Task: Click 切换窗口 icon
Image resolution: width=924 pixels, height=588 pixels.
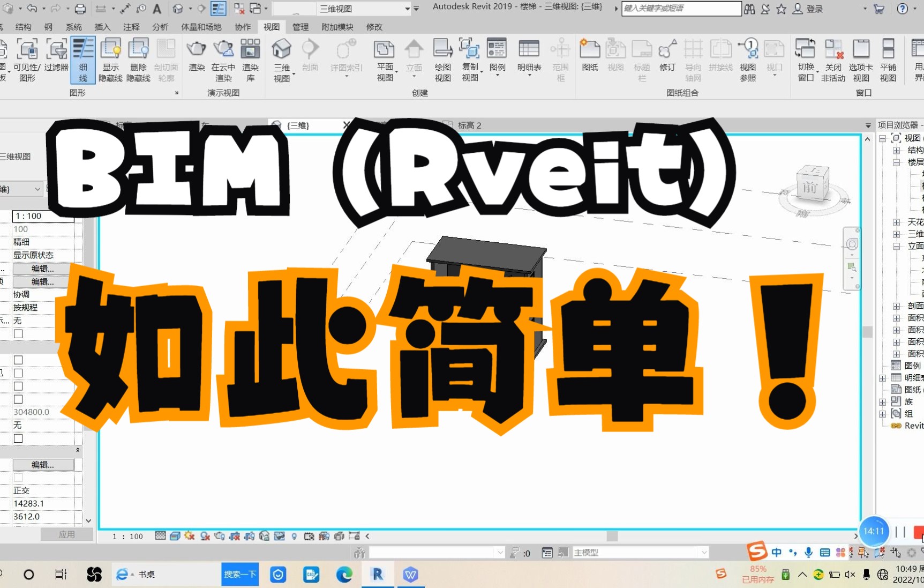Action: (806, 49)
